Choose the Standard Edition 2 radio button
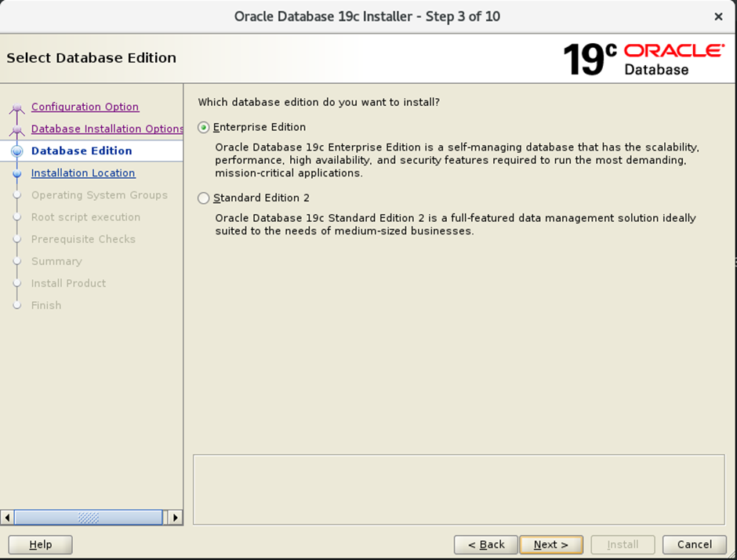Viewport: 737px width, 560px height. [203, 198]
